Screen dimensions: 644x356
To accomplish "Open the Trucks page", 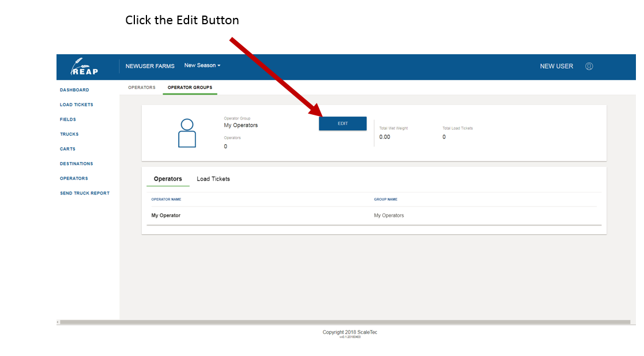I will click(69, 134).
